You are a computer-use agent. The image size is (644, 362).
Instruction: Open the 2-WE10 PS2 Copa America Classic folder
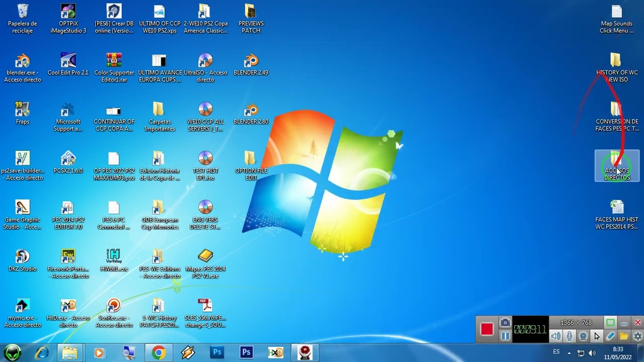click(205, 19)
